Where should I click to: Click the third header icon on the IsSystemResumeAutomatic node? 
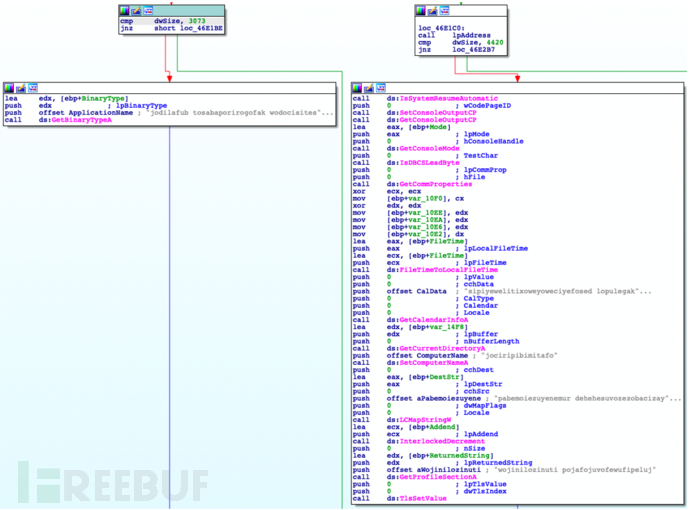pos(381,88)
